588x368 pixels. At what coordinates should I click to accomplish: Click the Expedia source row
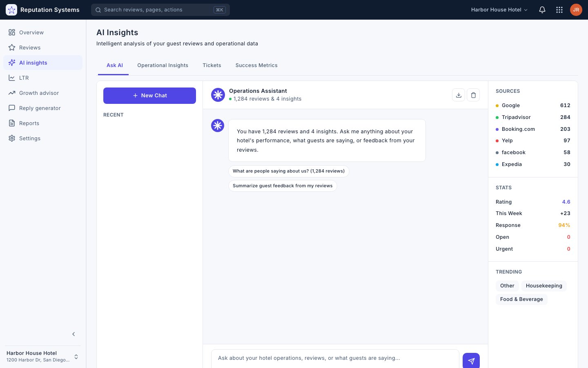click(533, 164)
